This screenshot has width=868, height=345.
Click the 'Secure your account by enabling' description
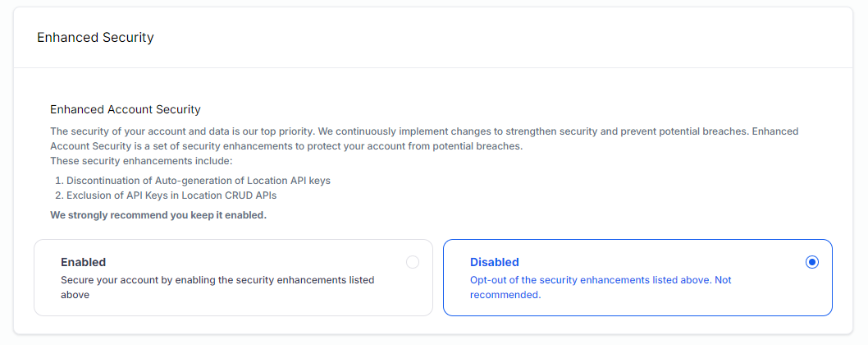pos(217,287)
